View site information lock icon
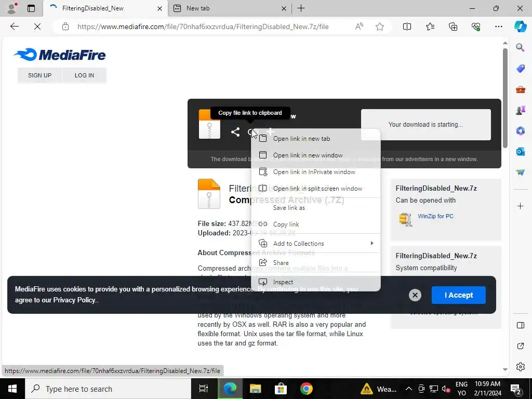Image resolution: width=532 pixels, height=399 pixels. pyautogui.click(x=65, y=26)
